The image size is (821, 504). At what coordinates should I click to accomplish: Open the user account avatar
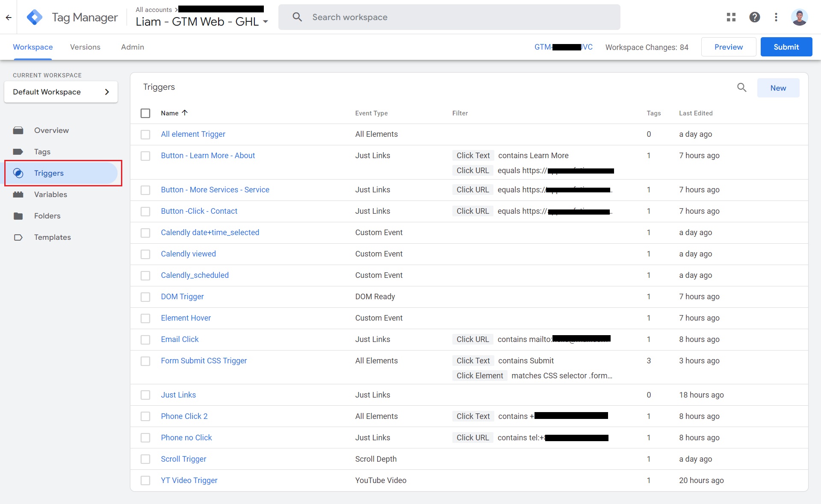point(799,17)
